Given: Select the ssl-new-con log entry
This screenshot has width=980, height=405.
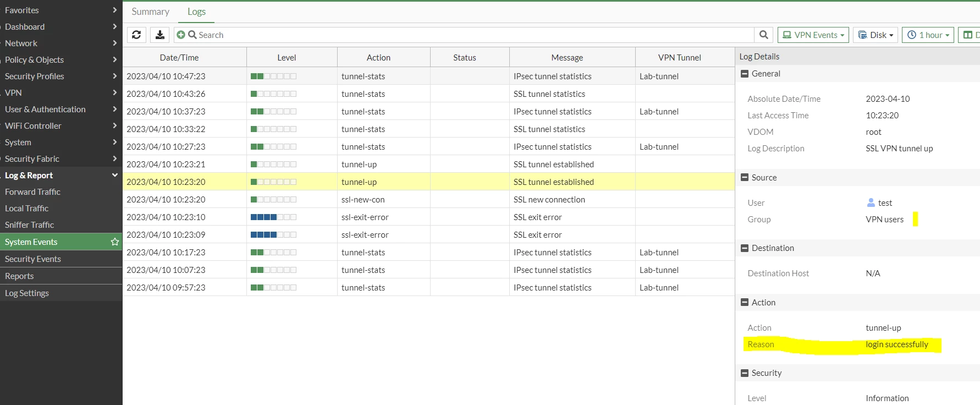Looking at the screenshot, I should (429, 199).
